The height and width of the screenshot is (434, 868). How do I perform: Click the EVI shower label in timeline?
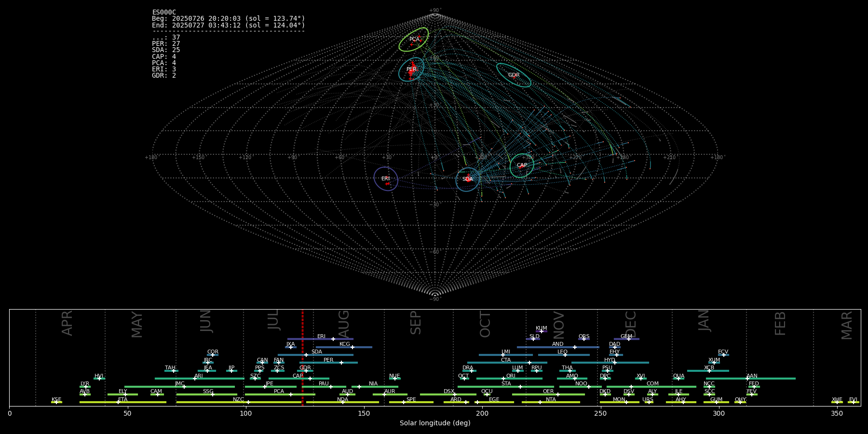(853, 400)
